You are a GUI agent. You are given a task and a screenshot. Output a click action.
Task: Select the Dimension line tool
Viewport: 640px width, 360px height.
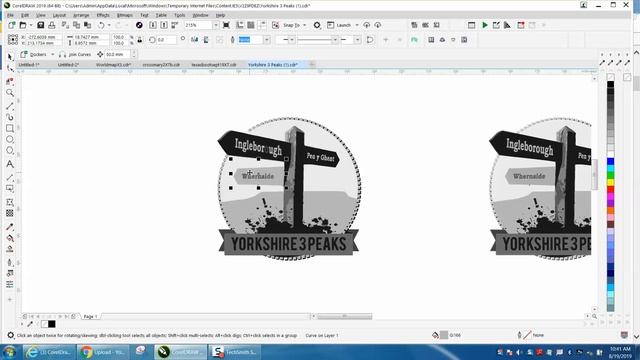(10, 178)
